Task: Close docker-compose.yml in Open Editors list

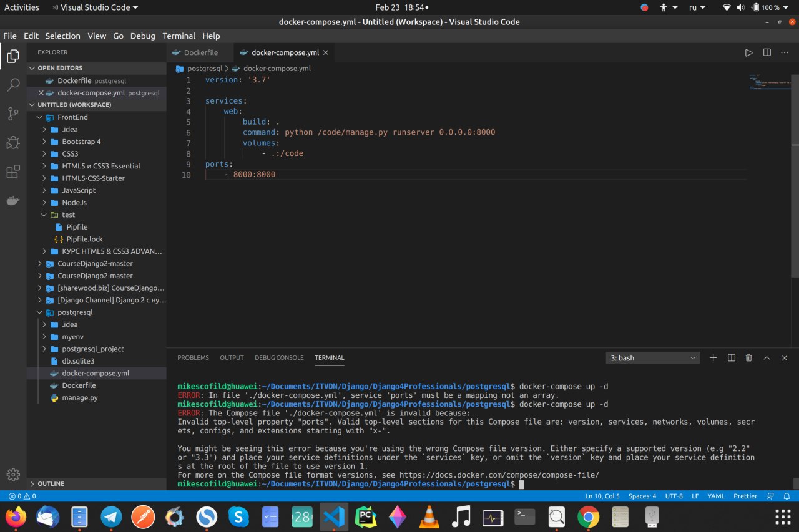Action: [x=41, y=93]
